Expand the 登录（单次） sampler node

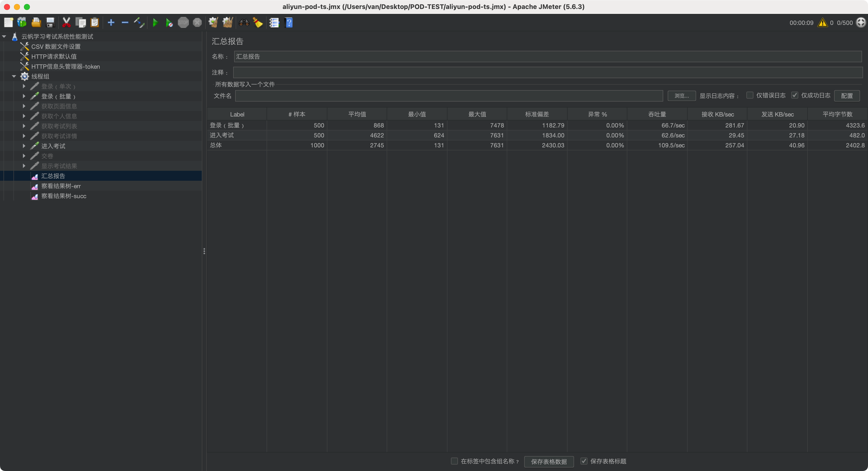pyautogui.click(x=24, y=86)
